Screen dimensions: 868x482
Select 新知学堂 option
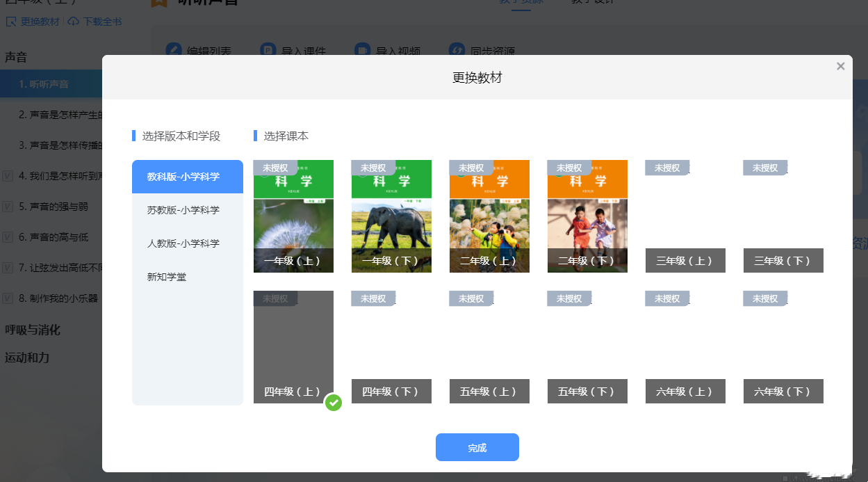click(188, 277)
